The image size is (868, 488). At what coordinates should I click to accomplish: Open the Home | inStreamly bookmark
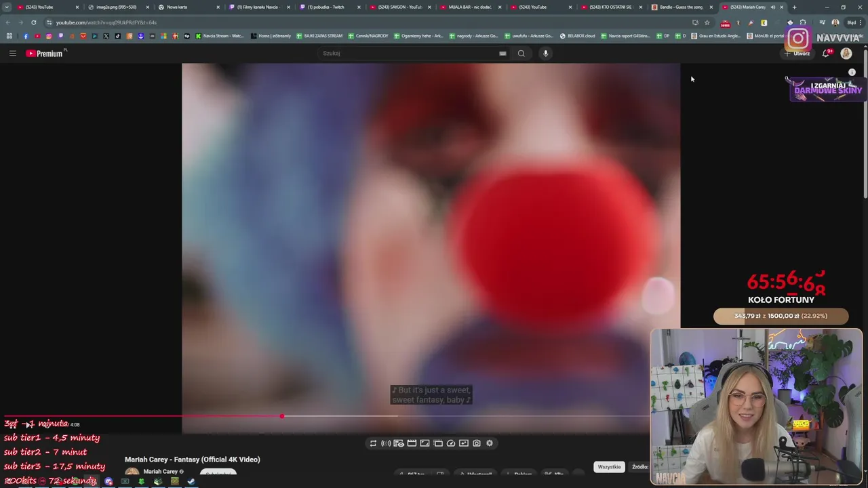pyautogui.click(x=271, y=36)
